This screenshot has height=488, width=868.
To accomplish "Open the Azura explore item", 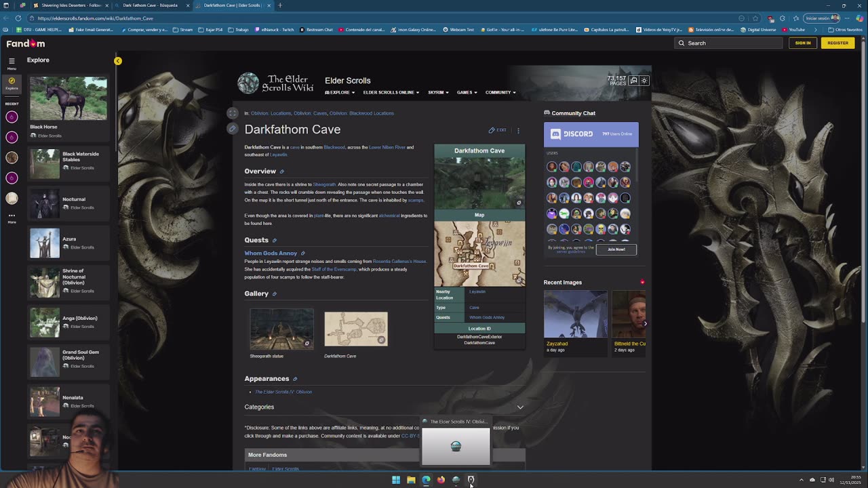I will pos(68,243).
